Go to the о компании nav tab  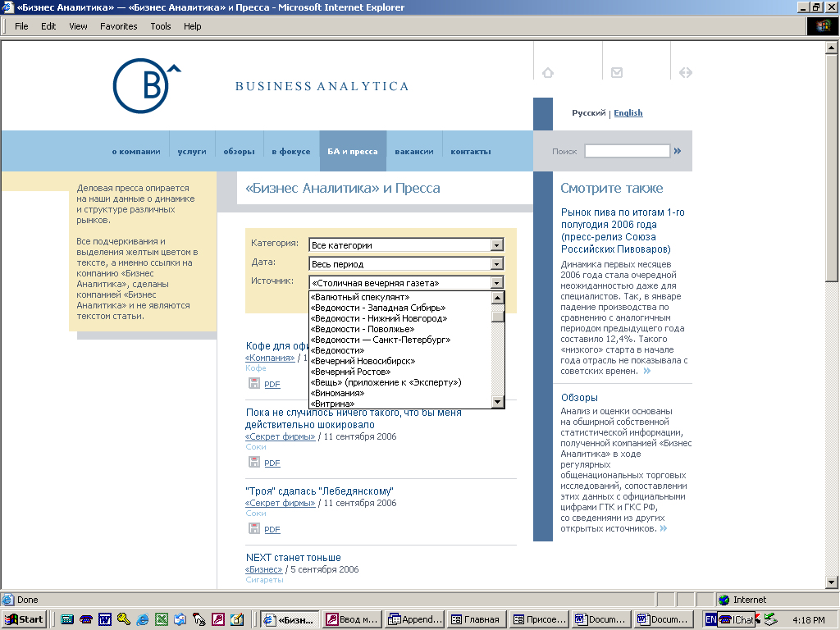136,152
